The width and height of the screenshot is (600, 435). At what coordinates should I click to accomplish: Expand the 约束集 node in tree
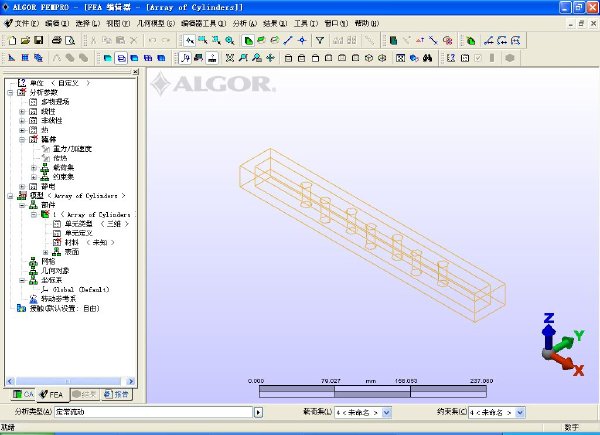(x=34, y=177)
